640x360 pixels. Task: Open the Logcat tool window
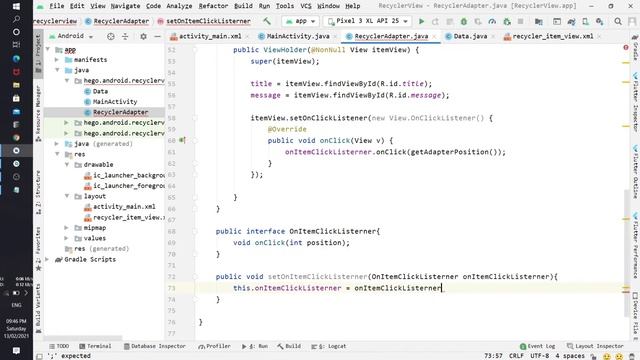click(x=329, y=346)
